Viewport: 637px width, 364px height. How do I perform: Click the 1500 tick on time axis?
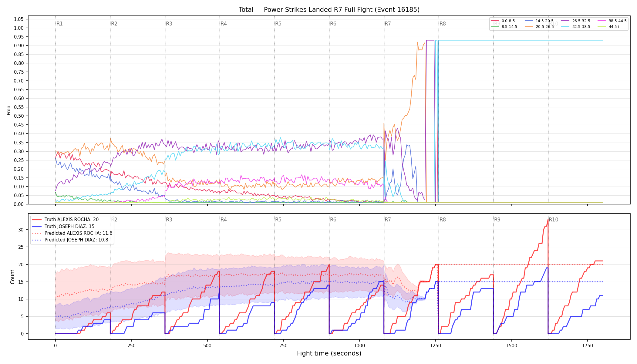[512, 345]
